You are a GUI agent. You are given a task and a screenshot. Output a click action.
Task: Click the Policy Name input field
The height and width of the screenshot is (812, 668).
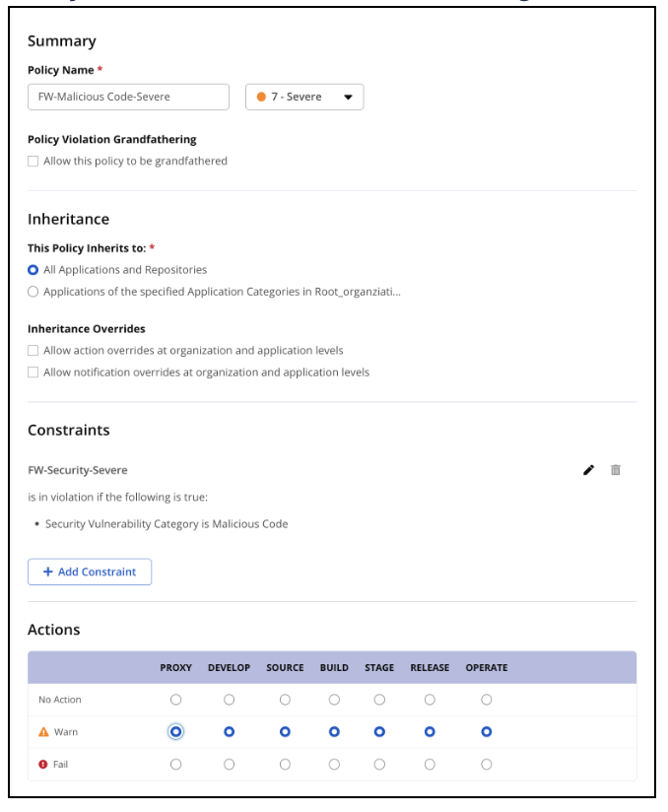click(128, 97)
